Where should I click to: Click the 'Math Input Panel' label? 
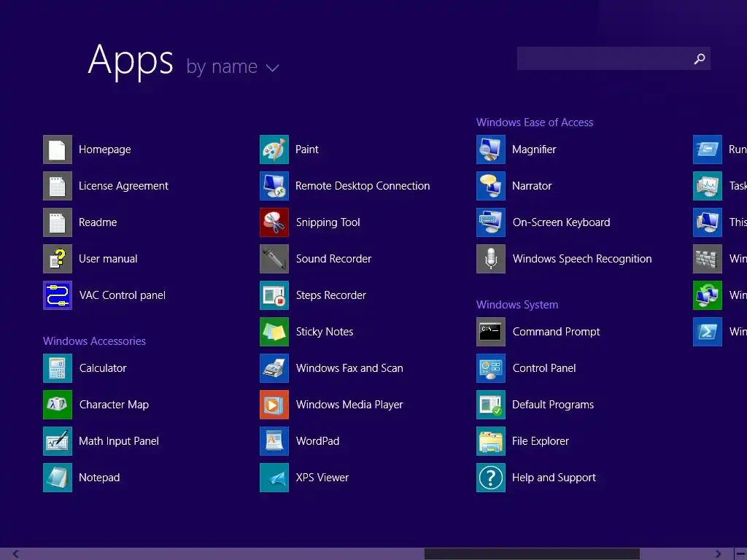point(119,441)
